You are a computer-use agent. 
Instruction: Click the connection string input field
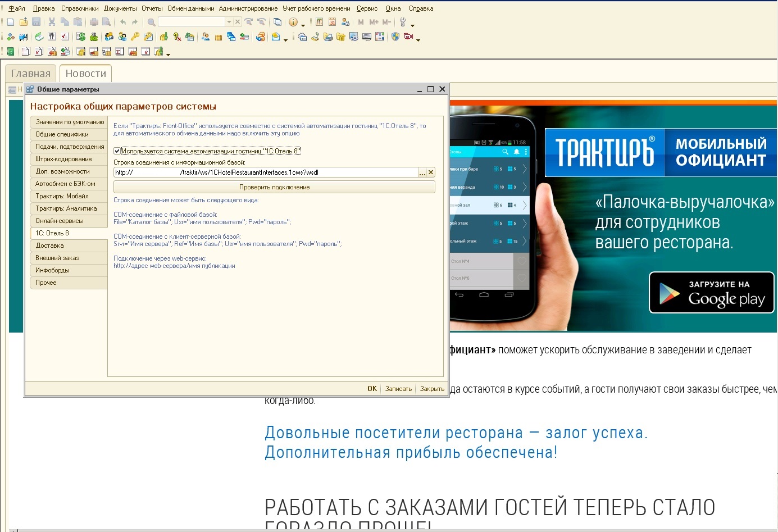point(266,172)
